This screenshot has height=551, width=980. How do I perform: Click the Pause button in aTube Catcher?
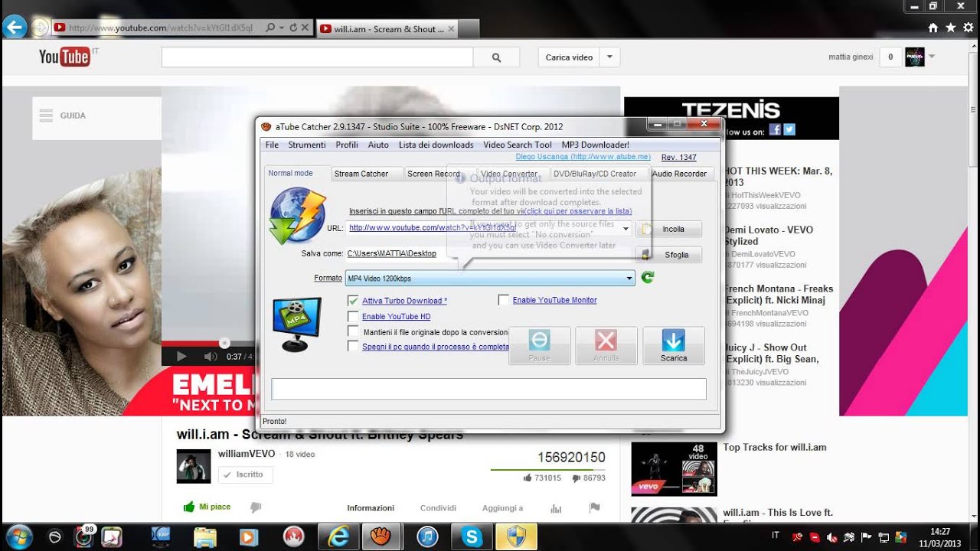click(x=540, y=346)
